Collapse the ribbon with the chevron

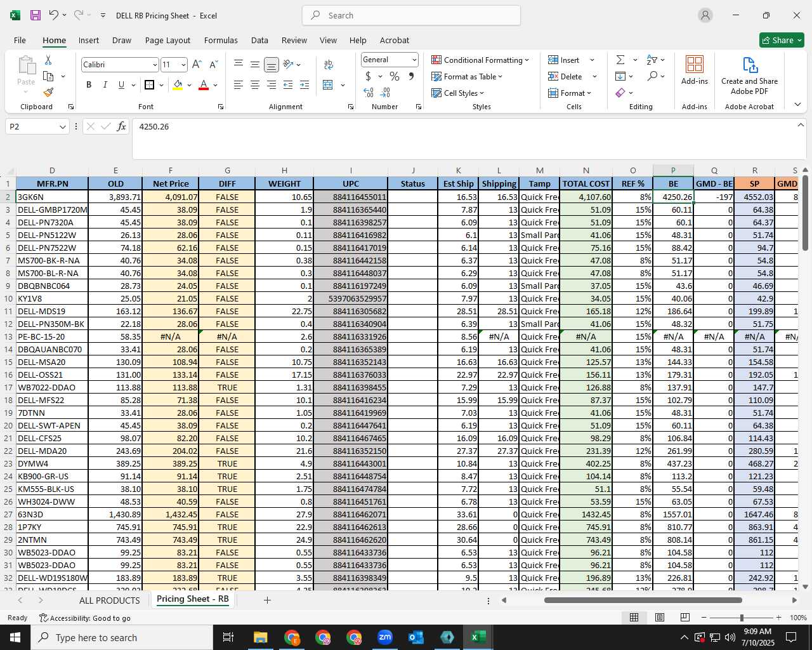[x=797, y=105]
